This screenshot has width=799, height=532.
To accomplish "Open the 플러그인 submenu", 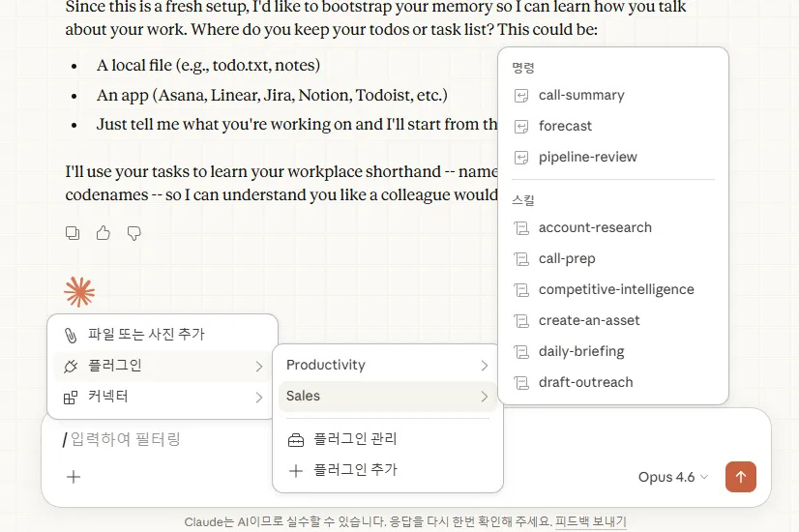I will coord(163,366).
